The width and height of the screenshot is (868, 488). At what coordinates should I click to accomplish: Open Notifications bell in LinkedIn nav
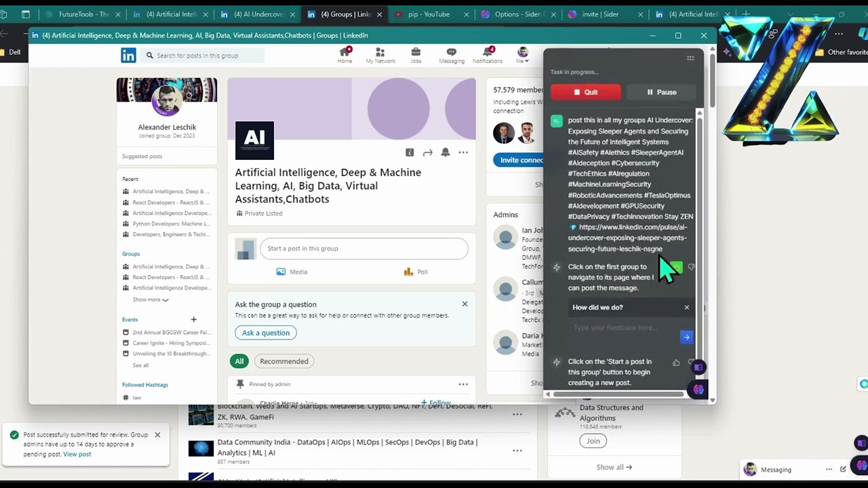[488, 55]
